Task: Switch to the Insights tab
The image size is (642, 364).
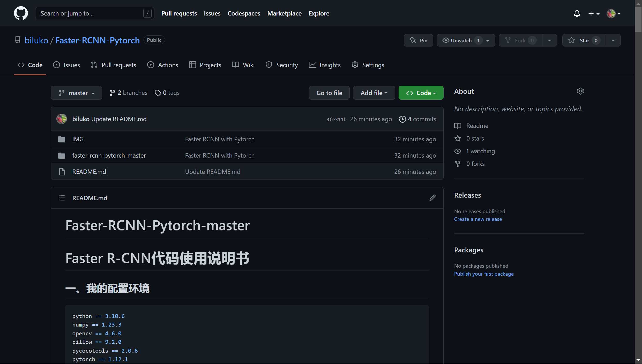Action: coord(325,65)
